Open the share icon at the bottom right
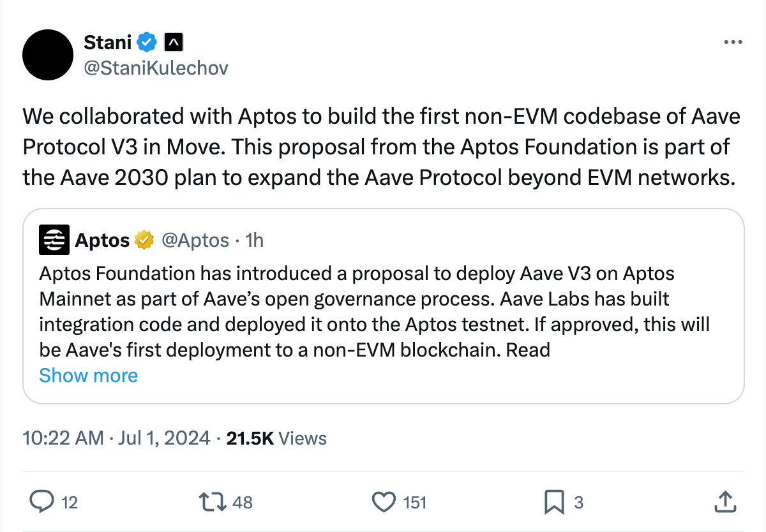The image size is (766, 532). point(724,501)
